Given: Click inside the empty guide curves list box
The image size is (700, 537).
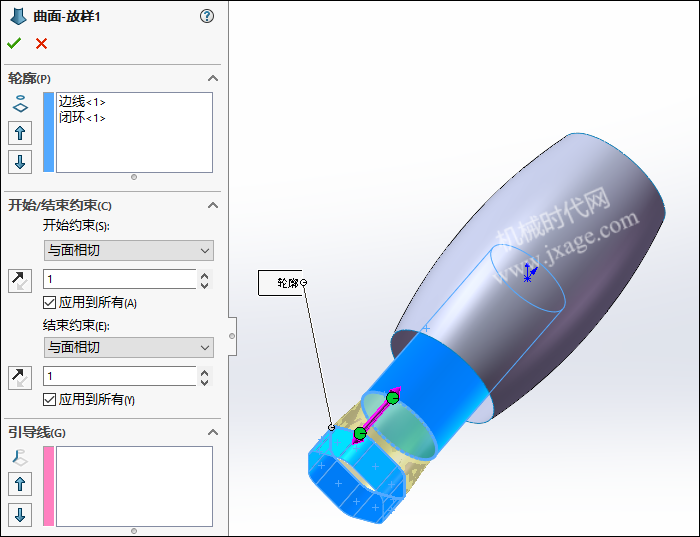Looking at the screenshot, I should pyautogui.click(x=134, y=486).
